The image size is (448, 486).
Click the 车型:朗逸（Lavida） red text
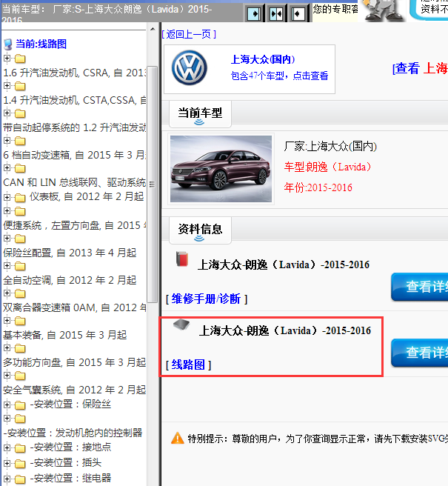pyautogui.click(x=327, y=167)
